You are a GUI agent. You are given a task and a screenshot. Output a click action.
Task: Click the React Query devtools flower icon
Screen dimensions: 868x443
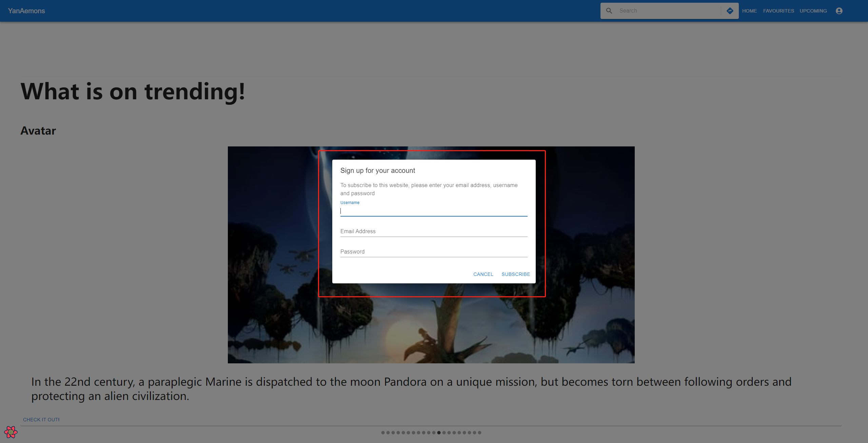[11, 432]
